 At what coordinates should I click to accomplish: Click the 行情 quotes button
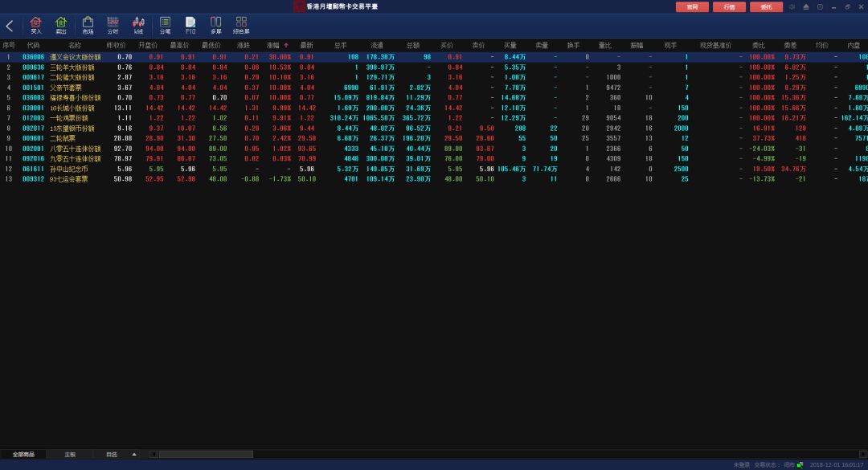point(729,6)
